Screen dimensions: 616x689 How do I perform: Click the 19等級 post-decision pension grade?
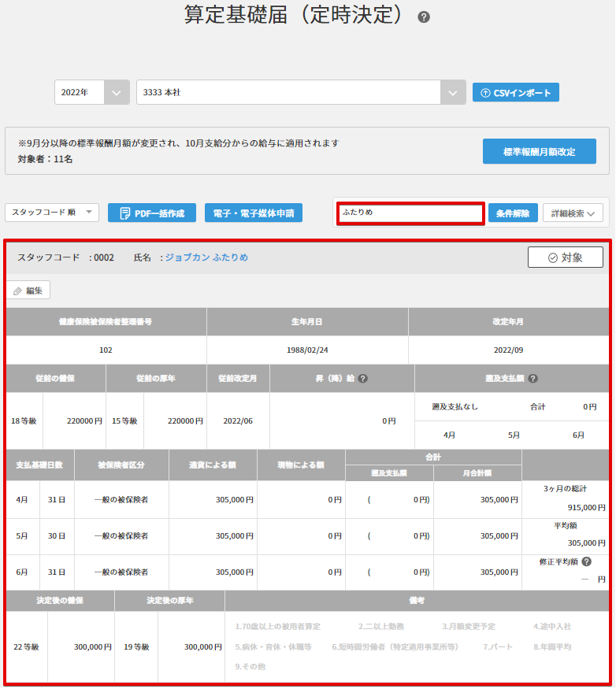pos(136,646)
